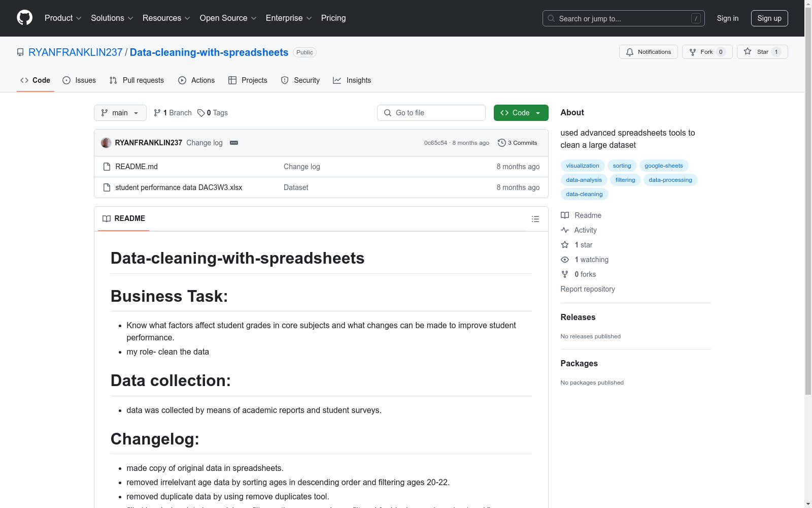This screenshot has height=508, width=812.
Task: Expand the Product menu
Action: pyautogui.click(x=63, y=18)
